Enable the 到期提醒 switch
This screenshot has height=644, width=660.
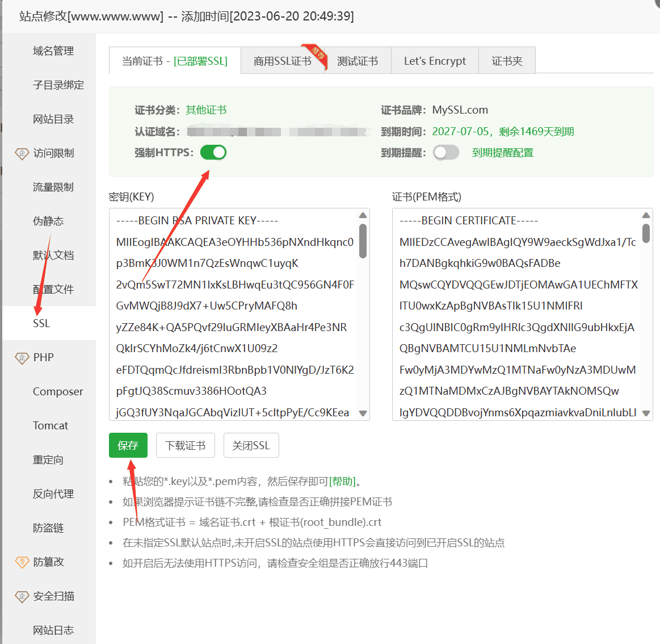(446, 152)
